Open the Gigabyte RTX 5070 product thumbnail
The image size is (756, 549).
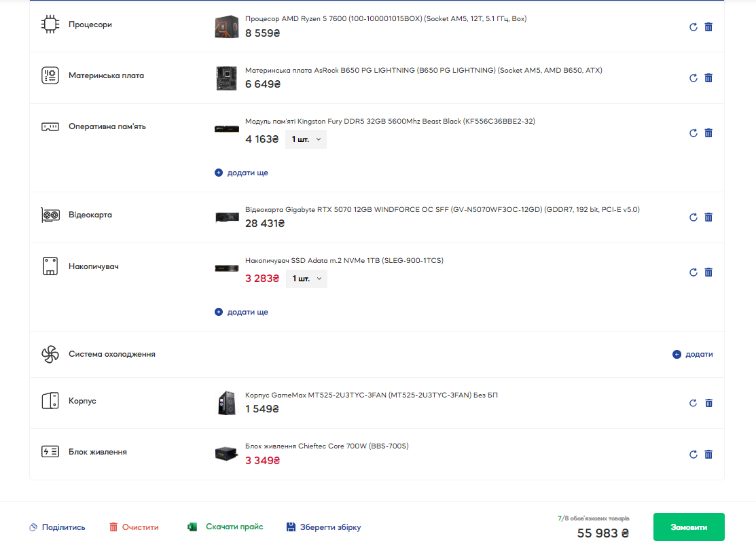[227, 217]
